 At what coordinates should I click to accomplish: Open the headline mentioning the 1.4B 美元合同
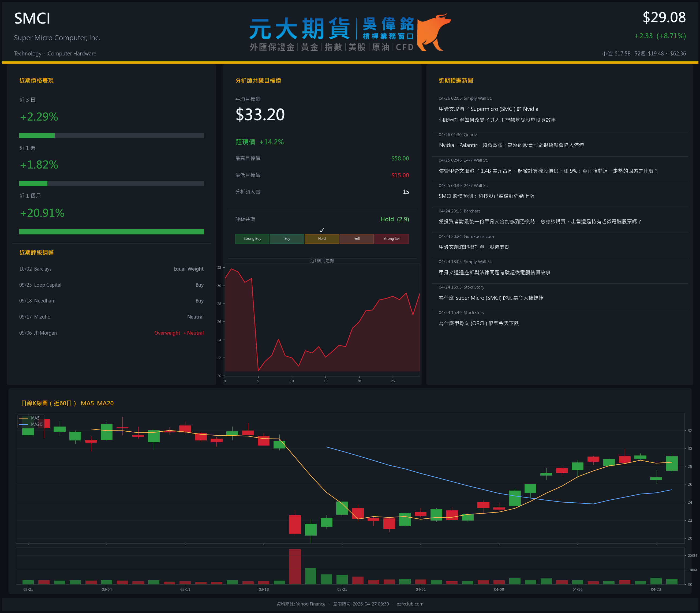click(548, 171)
